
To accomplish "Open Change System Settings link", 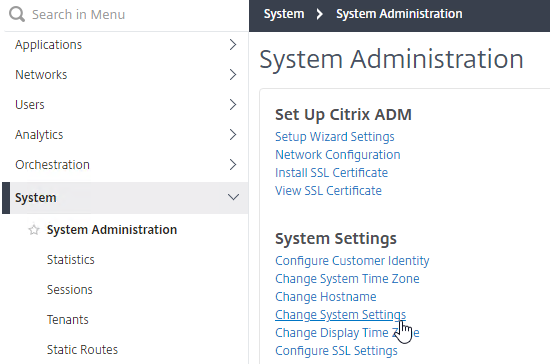I will [340, 315].
